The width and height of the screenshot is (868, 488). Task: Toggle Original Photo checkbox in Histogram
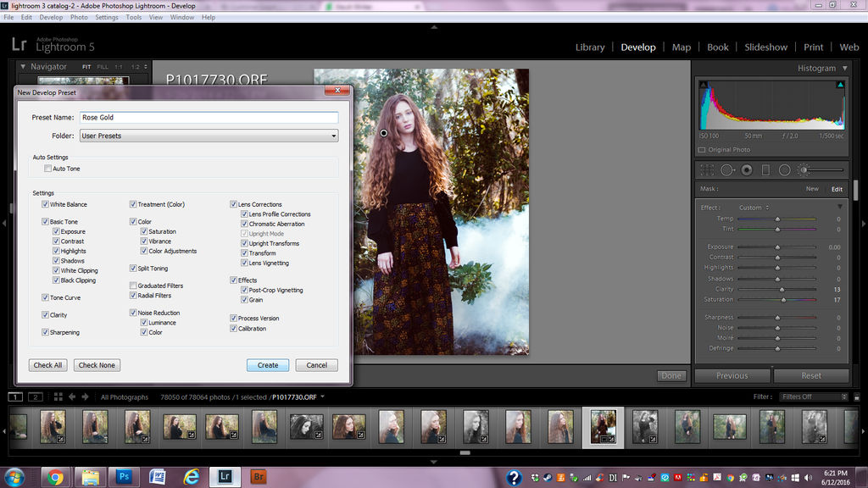click(702, 150)
